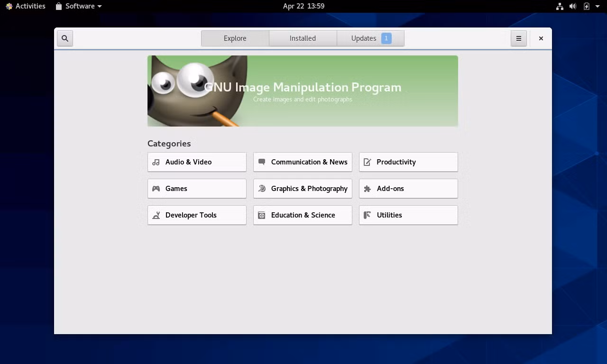Open the Utilities category
This screenshot has width=607, height=364.
pyautogui.click(x=408, y=215)
